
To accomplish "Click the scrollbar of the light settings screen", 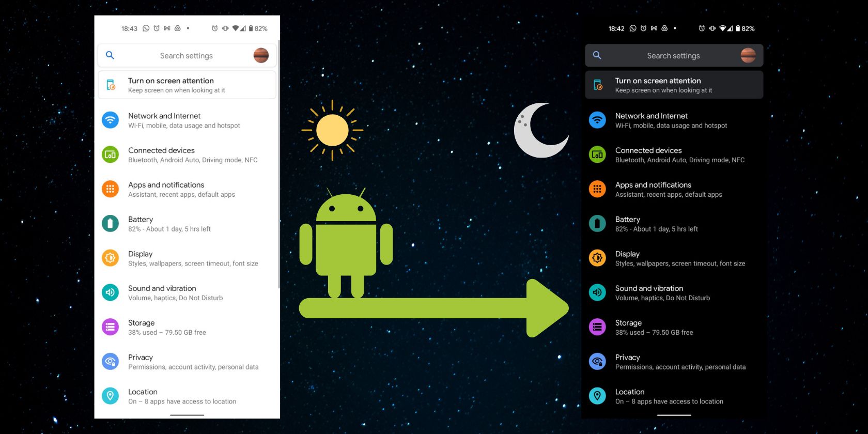I will click(279, 164).
